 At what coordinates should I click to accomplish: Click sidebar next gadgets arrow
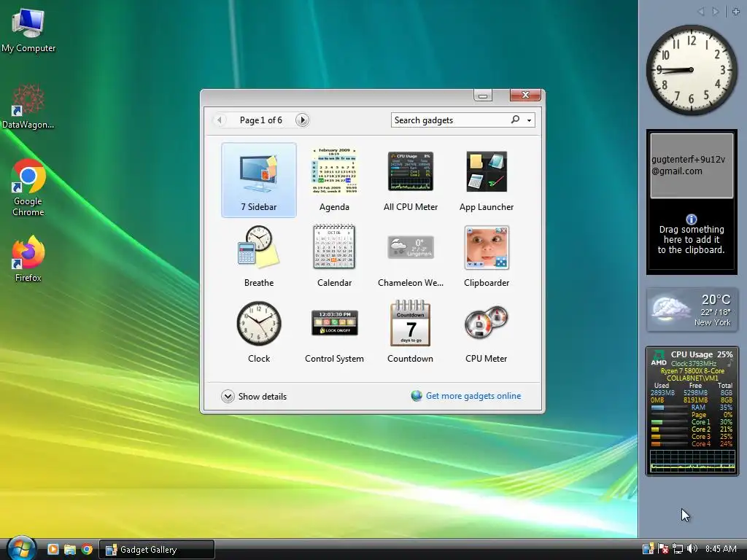tap(715, 12)
